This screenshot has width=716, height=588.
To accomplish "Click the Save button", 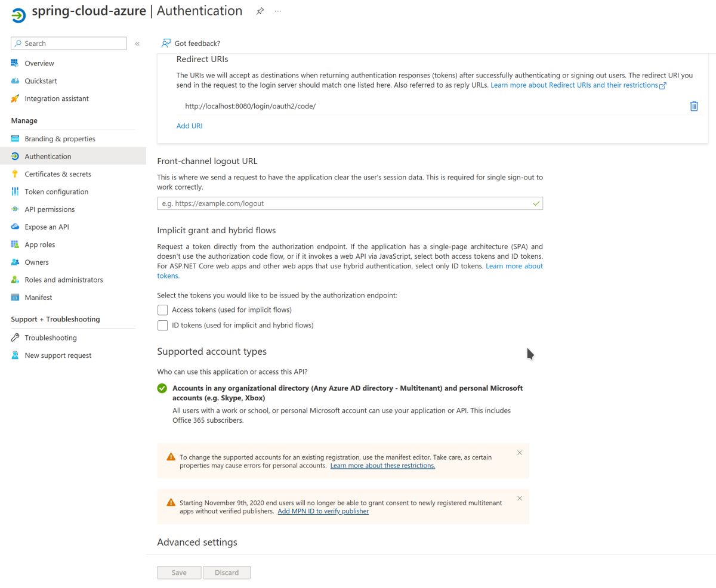I will click(179, 572).
